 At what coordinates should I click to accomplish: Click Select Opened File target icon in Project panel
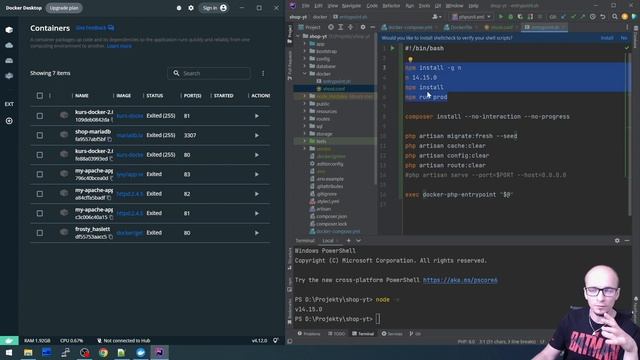(x=331, y=27)
